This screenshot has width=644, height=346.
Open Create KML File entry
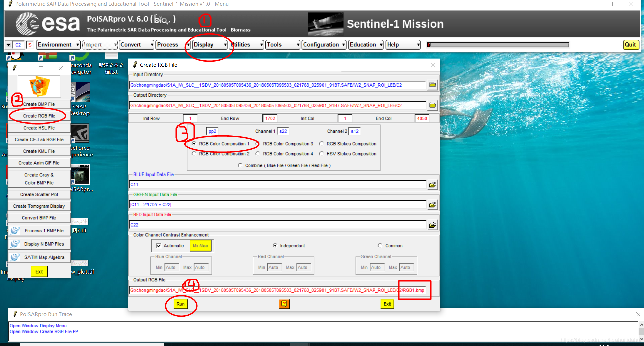point(39,151)
